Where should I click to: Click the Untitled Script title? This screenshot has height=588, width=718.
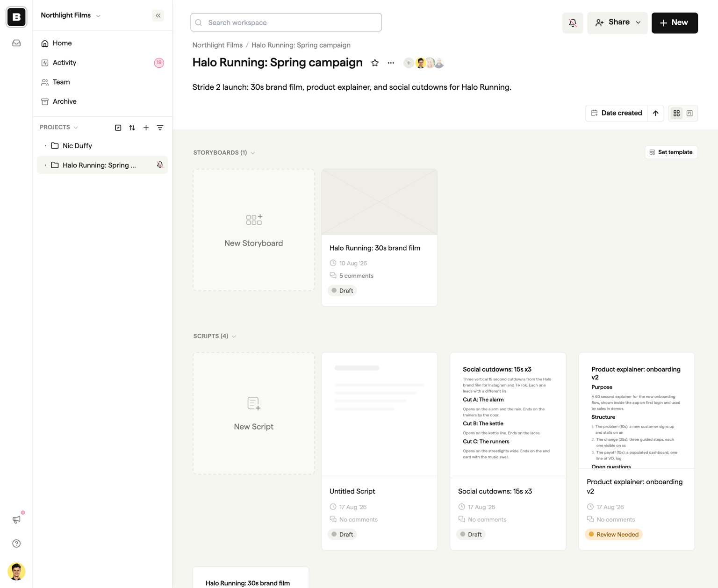point(352,491)
